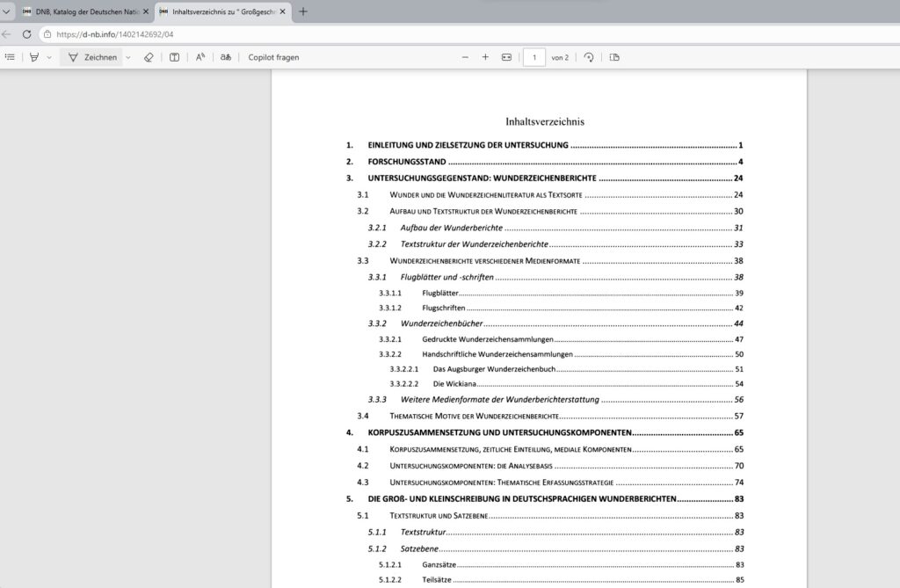Zoom out with the minus button
This screenshot has width=900, height=588.
click(x=465, y=57)
